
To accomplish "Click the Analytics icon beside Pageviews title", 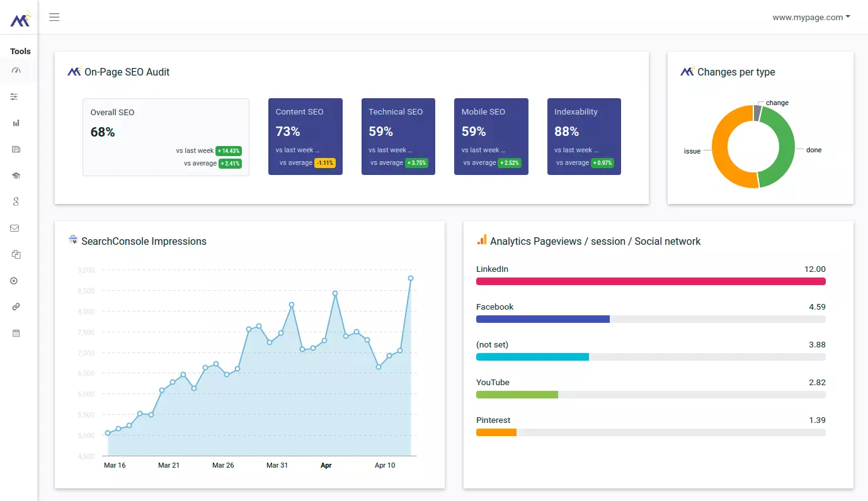I will tap(482, 240).
